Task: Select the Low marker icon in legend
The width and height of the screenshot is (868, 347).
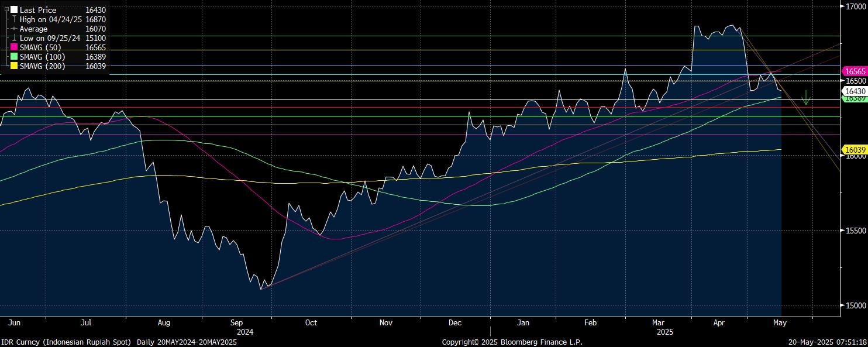Action: click(14, 38)
